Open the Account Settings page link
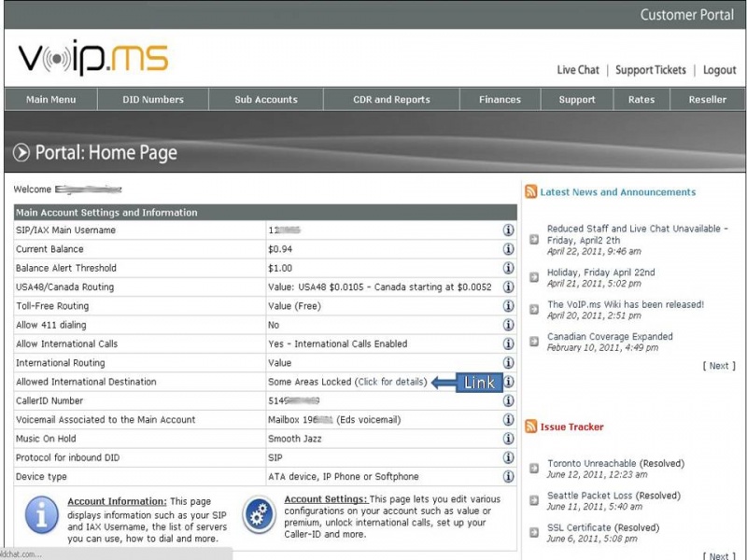Viewport: 747px width, 560px height. click(326, 499)
